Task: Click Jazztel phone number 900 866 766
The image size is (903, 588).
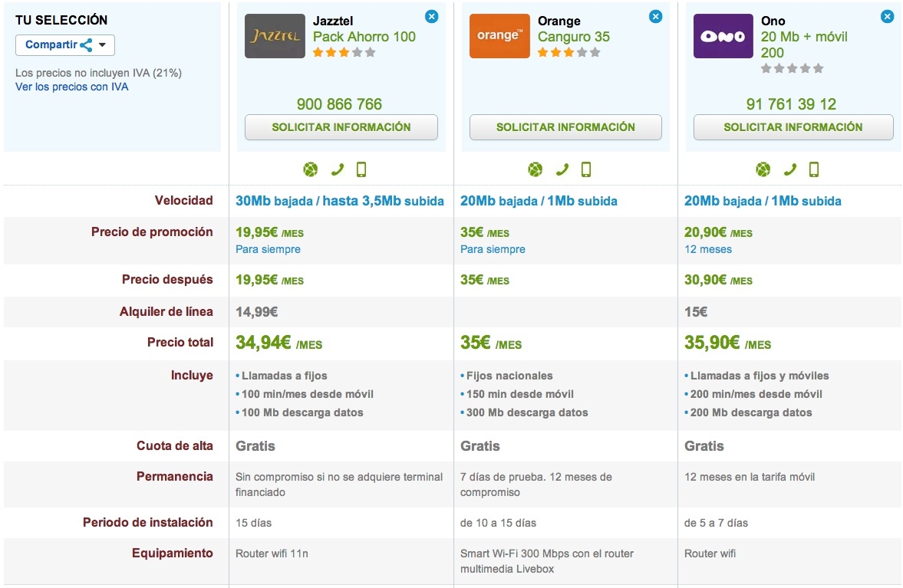Action: 339,104
